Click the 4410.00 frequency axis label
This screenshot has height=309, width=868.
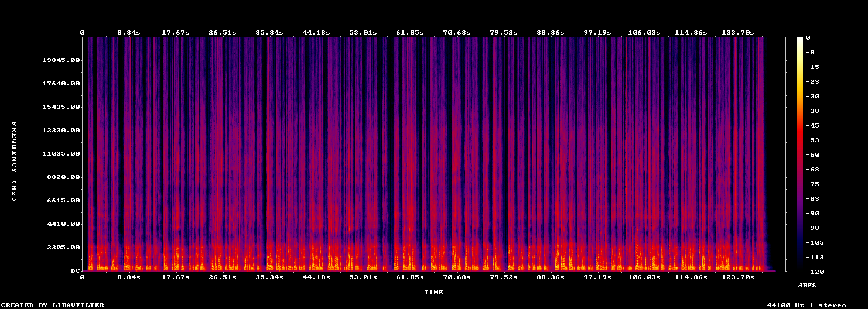63,224
